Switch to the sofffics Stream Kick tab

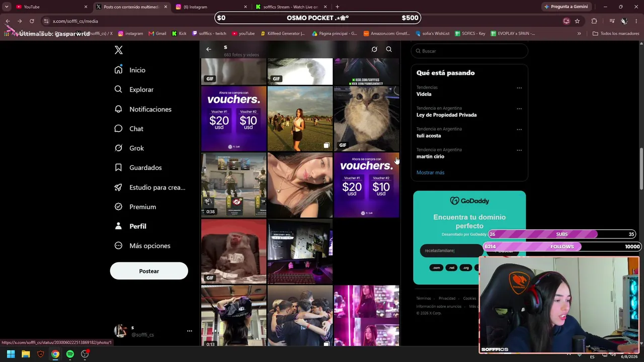pyautogui.click(x=291, y=7)
